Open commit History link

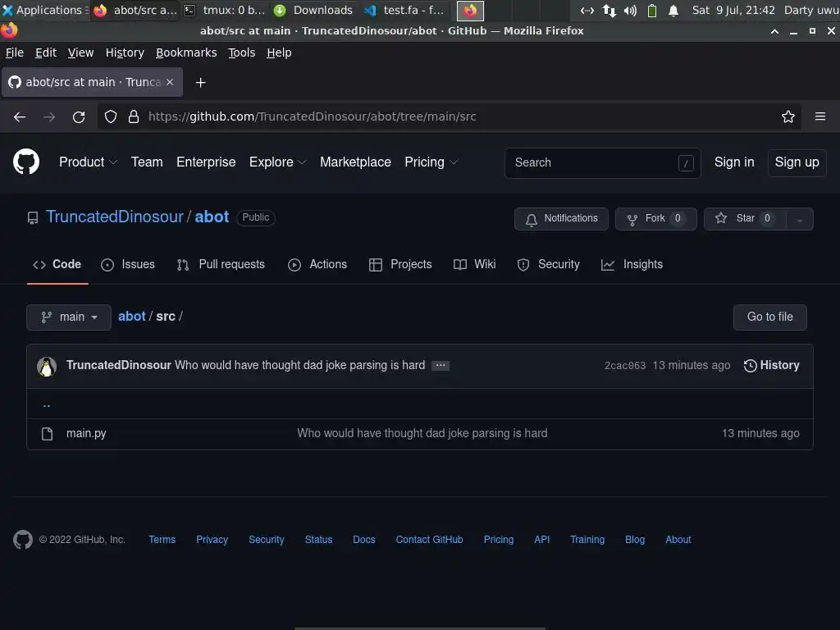pyautogui.click(x=771, y=365)
